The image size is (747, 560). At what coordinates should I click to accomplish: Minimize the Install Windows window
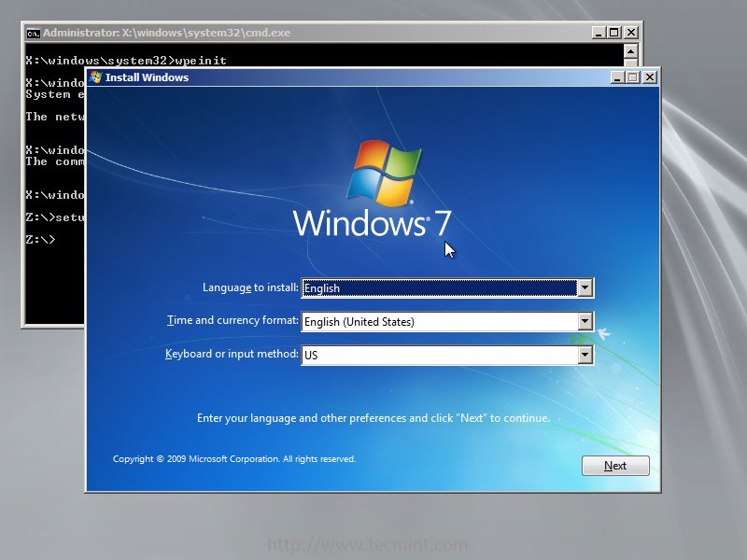(x=618, y=77)
